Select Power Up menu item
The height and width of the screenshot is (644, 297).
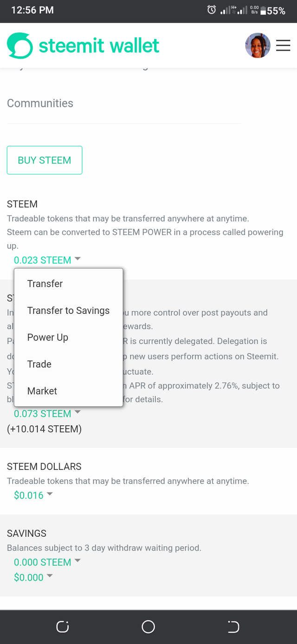(48, 338)
